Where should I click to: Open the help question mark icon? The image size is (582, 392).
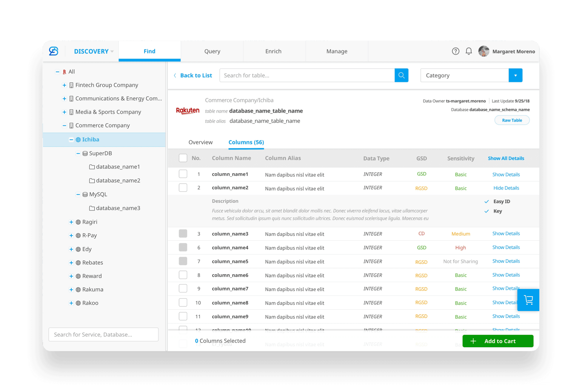tap(455, 51)
